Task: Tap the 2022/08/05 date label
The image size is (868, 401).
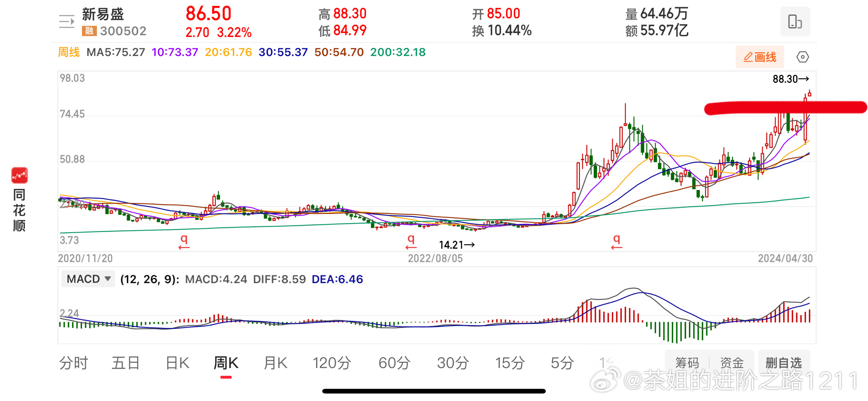Action: 435,258
